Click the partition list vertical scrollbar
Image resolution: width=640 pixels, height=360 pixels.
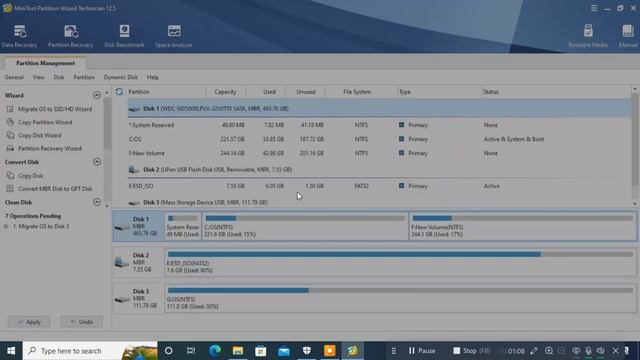pyautogui.click(x=635, y=139)
